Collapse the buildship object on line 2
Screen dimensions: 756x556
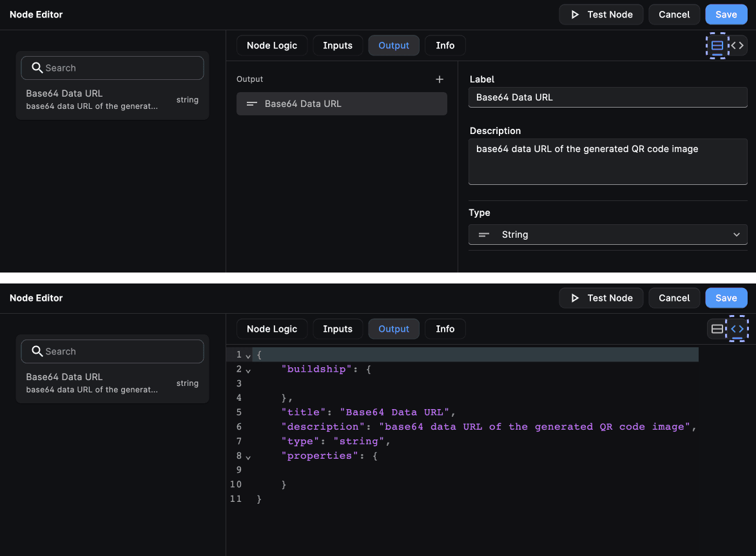(x=248, y=369)
